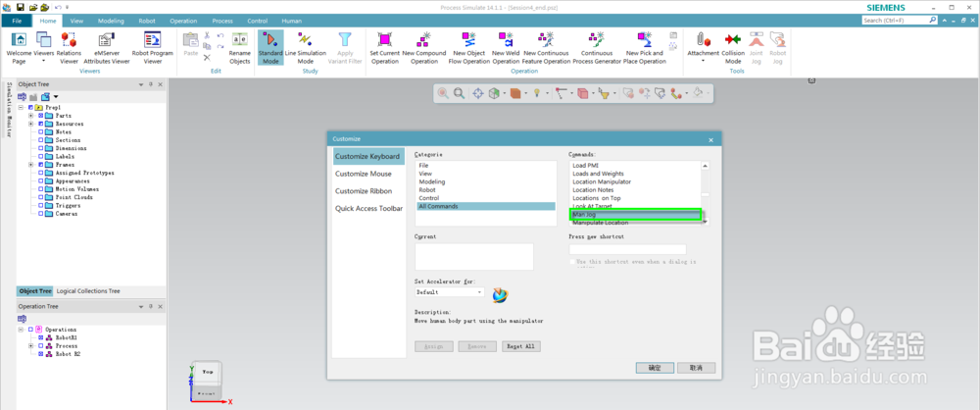Check the Sections folder display checkbox
This screenshot has width=980, height=410.
point(40,140)
